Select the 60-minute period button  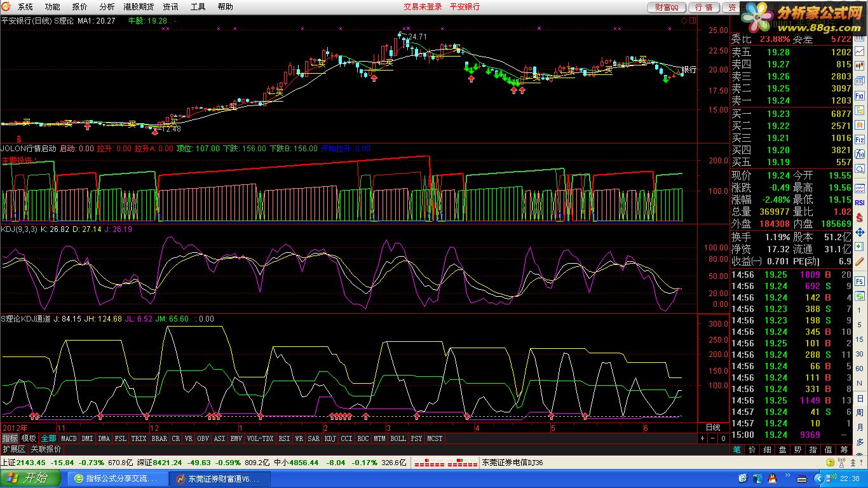(860, 369)
